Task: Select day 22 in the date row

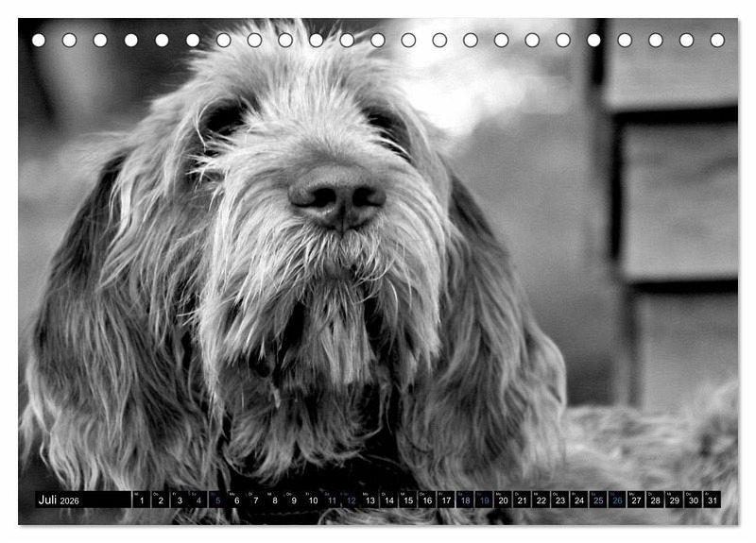Action: 541,501
